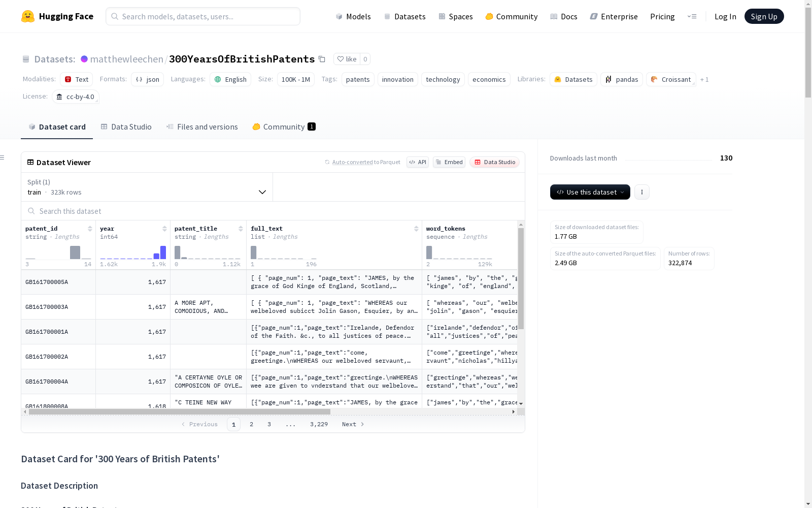
Task: Sort by the patent_id column arrows
Action: pos(90,229)
